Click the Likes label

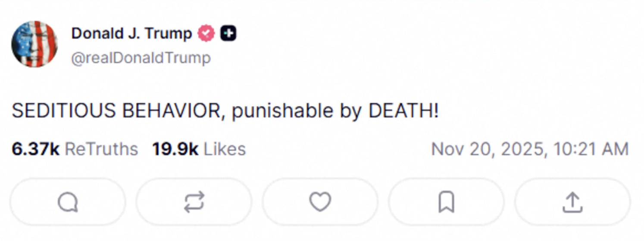coord(225,149)
